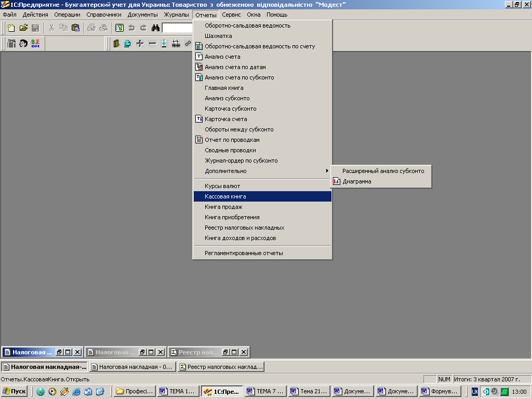Open the Диаграмма submenu item
532x399 pixels.
[381, 181]
